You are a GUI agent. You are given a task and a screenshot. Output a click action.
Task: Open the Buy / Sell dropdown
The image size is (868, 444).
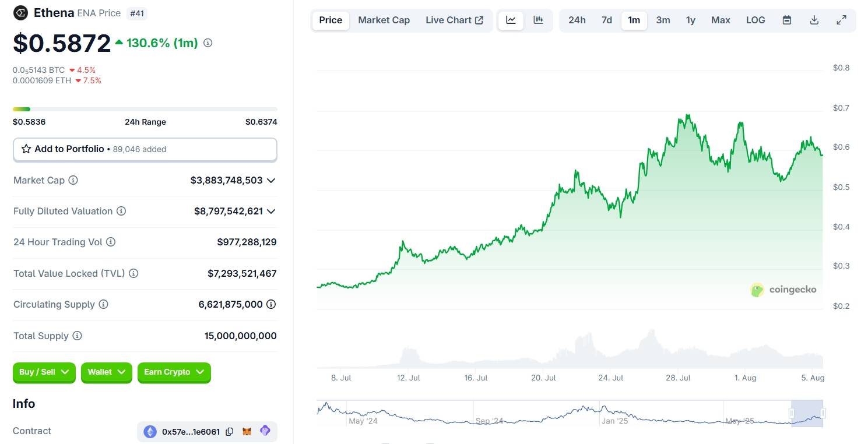tap(44, 372)
